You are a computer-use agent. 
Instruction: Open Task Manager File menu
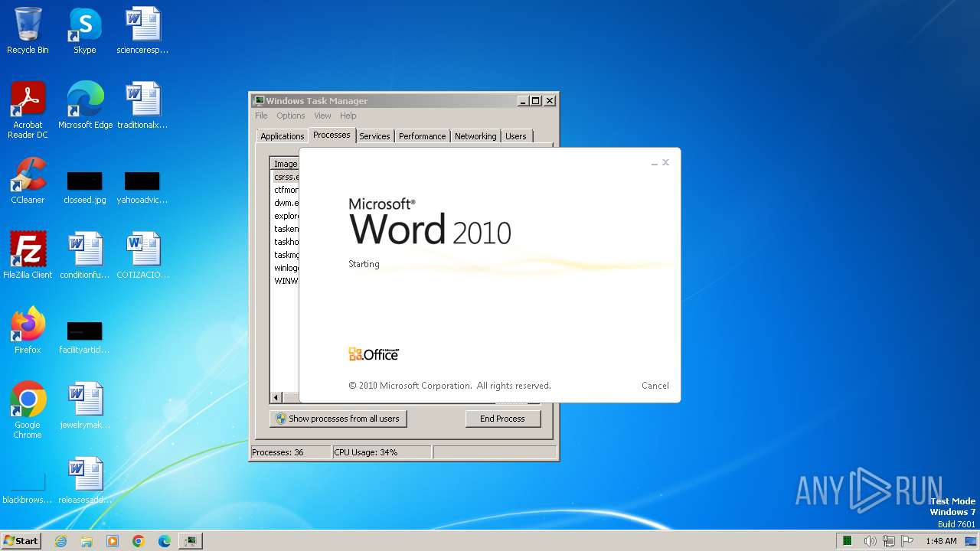[x=261, y=116]
